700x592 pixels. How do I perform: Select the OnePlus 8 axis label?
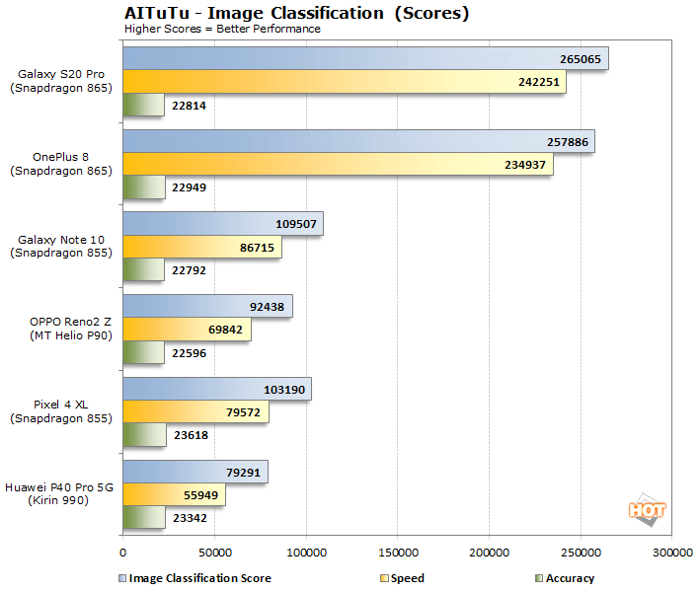[x=61, y=164]
